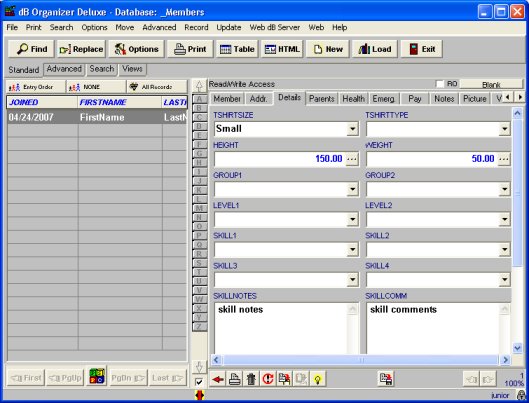Switch to the Health tab
Image resolution: width=529 pixels, height=403 pixels.
coord(353,99)
